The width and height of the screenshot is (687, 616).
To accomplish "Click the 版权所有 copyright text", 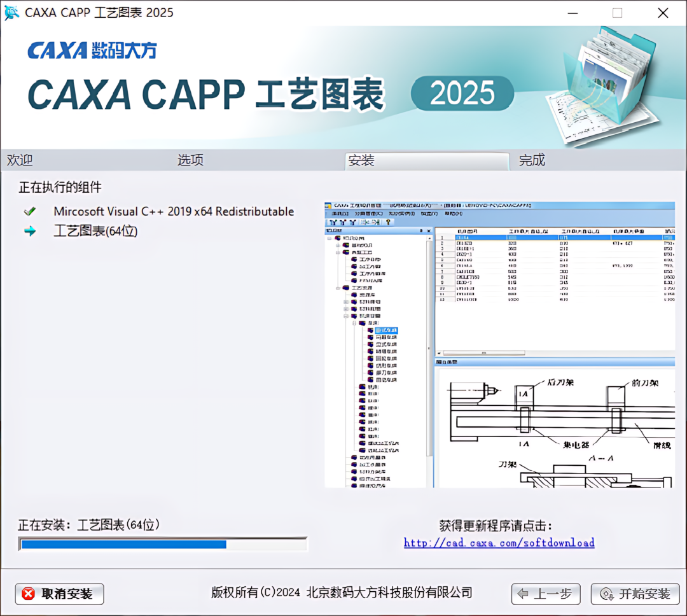I will pyautogui.click(x=342, y=592).
